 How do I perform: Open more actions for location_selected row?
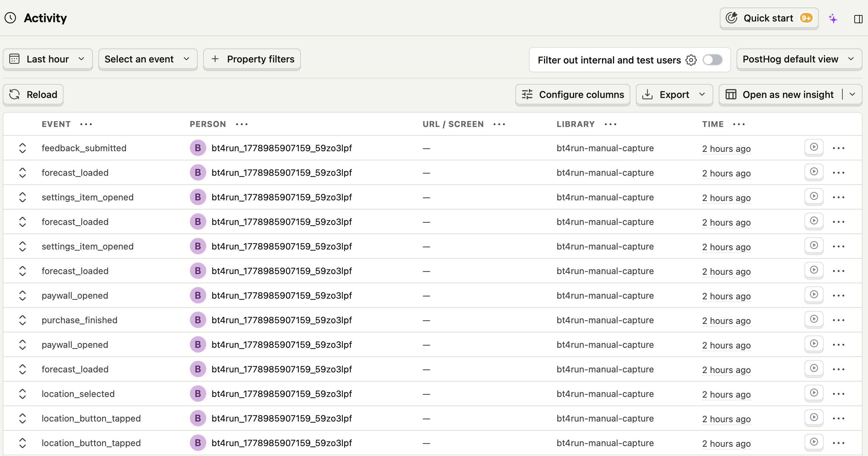[839, 394]
